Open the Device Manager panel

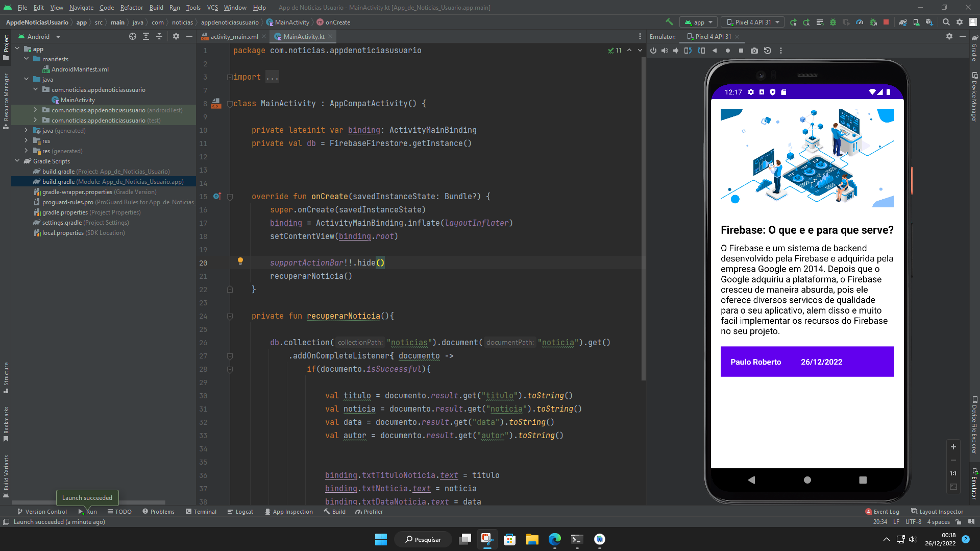[x=973, y=97]
